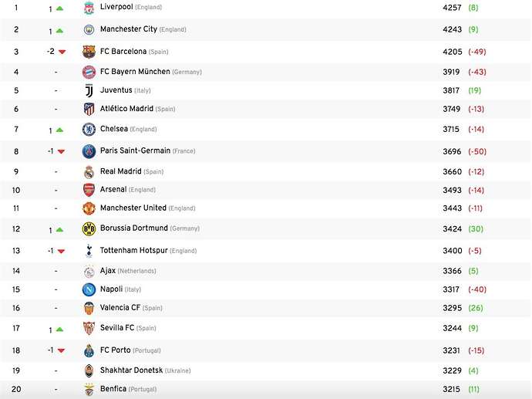Click the Napoli blue N badge
532x399 pixels.
tap(89, 289)
